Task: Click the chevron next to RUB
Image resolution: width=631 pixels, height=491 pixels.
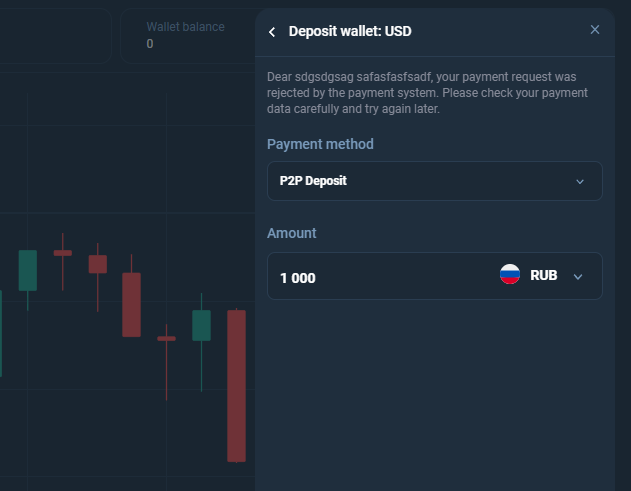Action: [x=578, y=276]
